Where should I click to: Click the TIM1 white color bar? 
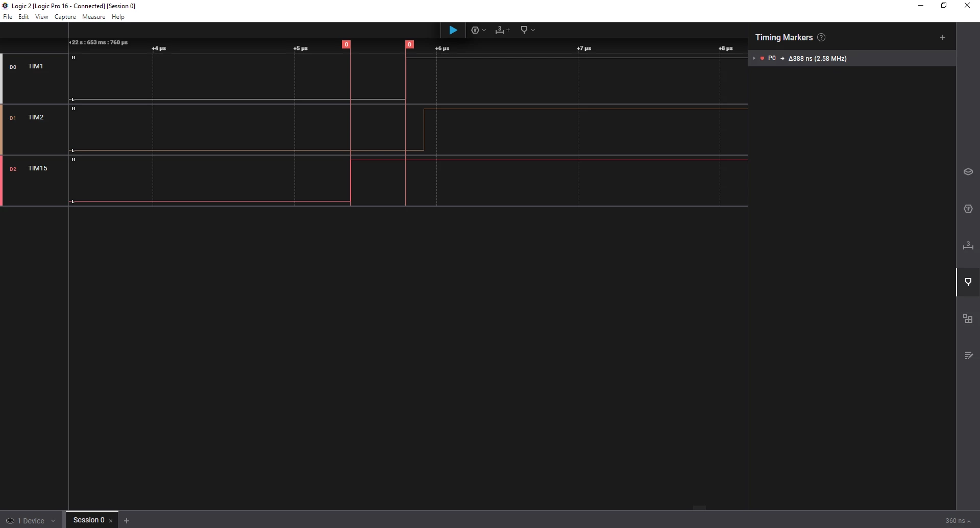pyautogui.click(x=1, y=79)
